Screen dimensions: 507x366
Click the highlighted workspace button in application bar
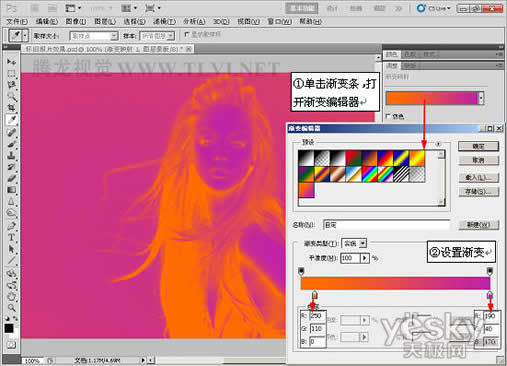[302, 8]
